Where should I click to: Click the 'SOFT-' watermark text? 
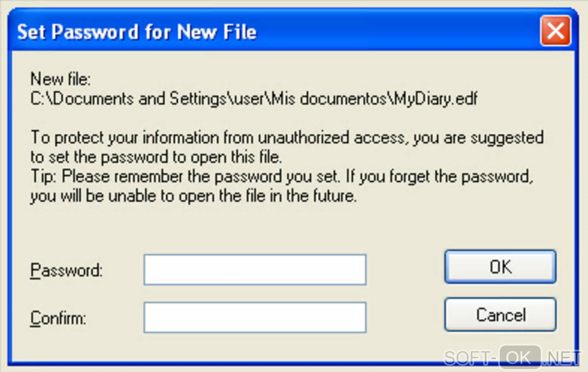coord(470,358)
